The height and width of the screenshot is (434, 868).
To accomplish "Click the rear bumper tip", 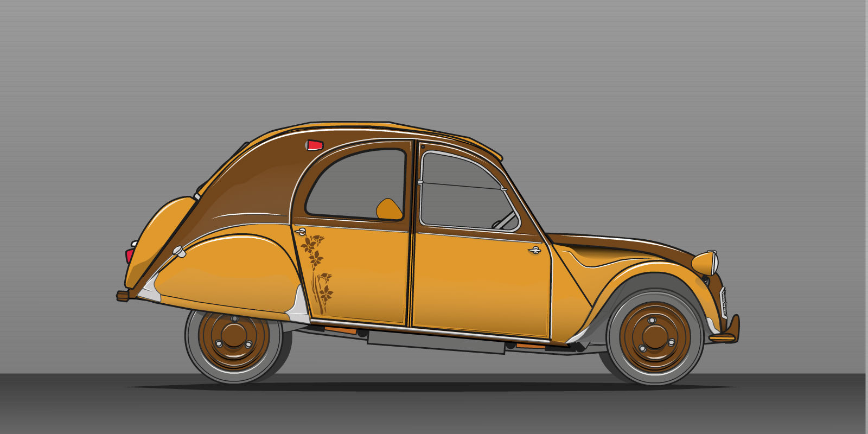I will coord(123,296).
